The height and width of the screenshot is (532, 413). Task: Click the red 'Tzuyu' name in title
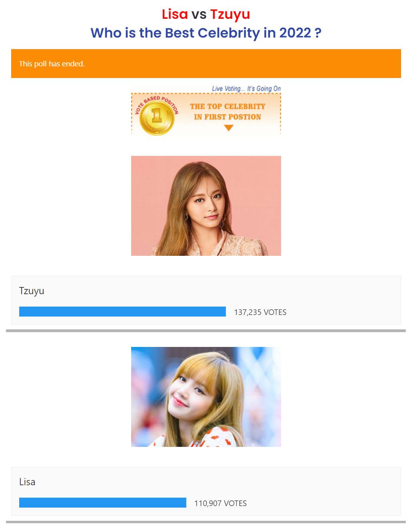[x=230, y=15]
